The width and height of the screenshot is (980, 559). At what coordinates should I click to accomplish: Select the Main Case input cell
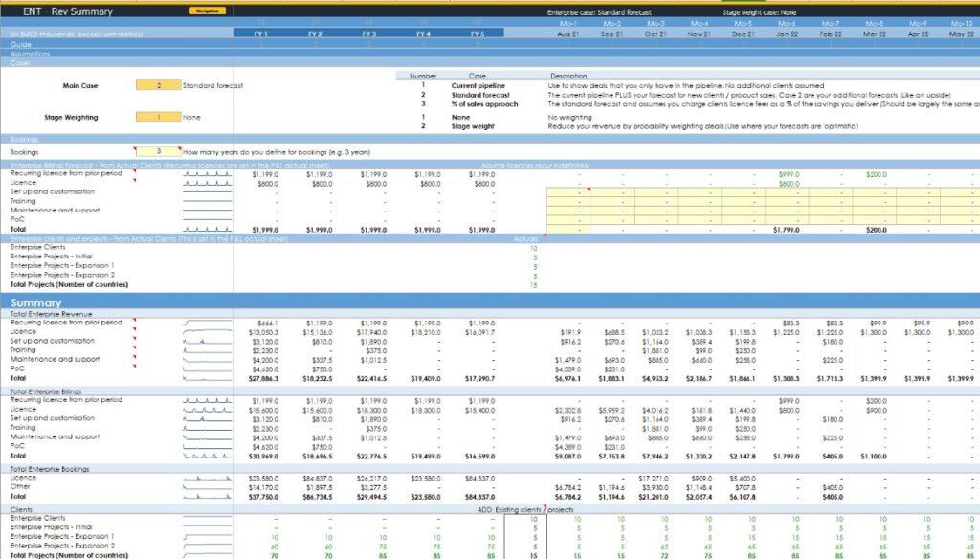coord(157,85)
